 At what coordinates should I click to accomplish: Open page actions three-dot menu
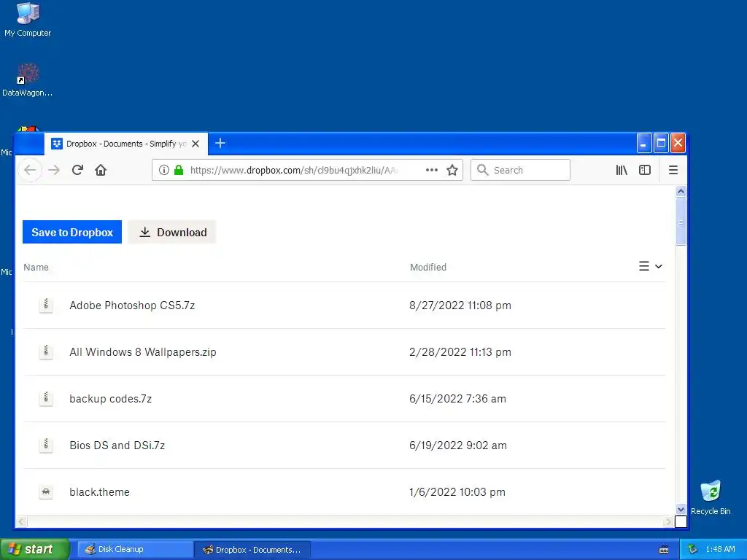pyautogui.click(x=432, y=170)
